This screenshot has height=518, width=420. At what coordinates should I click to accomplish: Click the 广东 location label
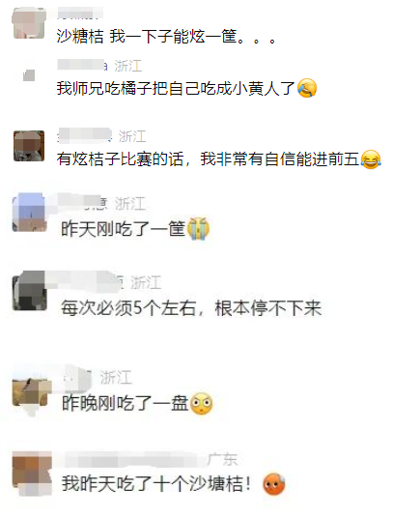click(223, 459)
